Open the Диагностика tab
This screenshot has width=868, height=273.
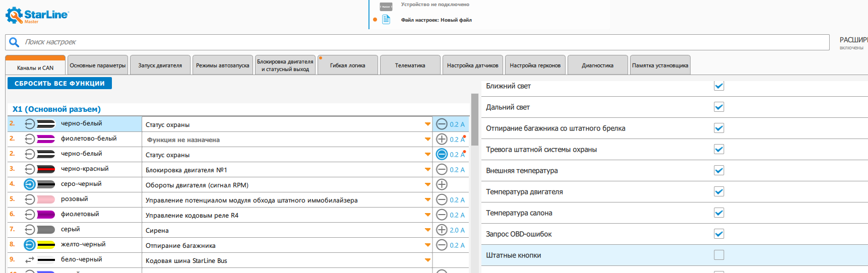(598, 65)
